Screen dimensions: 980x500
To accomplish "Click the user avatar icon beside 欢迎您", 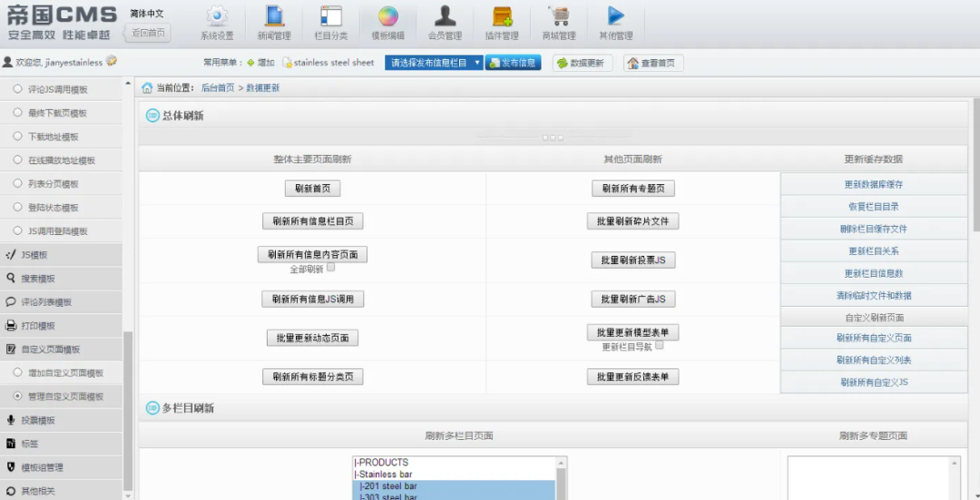I will tap(7, 62).
